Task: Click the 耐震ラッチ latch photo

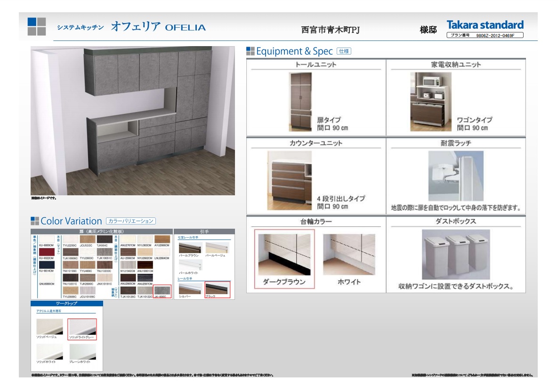Action: pos(456,176)
